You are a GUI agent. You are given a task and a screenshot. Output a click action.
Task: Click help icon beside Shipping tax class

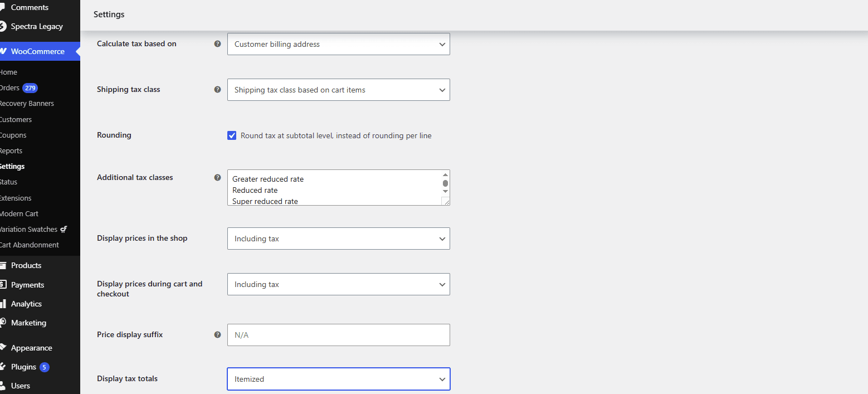point(218,89)
